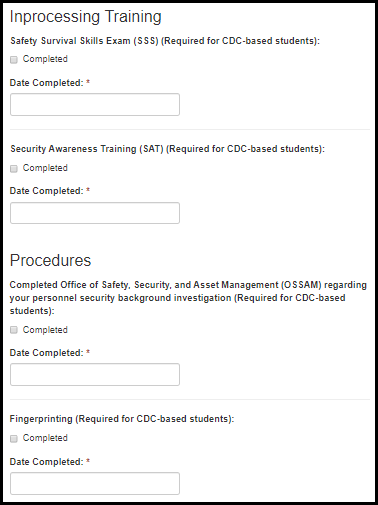Screen dimensions: 378x505
Task: Click the Safety Survival Skills Exam question text
Action: 165,41
